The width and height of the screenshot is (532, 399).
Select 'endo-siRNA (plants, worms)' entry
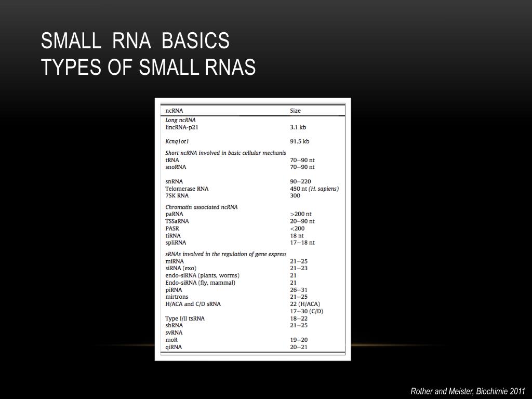click(x=202, y=275)
